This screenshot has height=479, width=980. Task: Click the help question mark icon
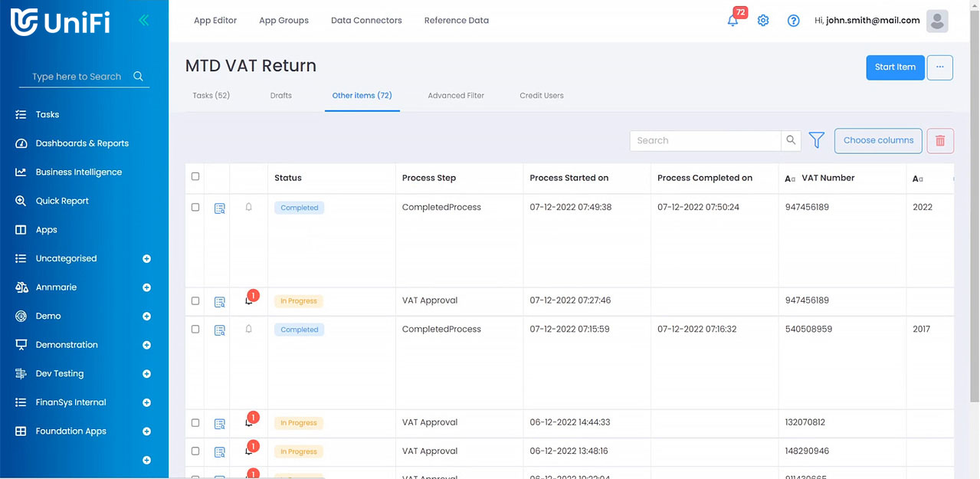point(794,21)
